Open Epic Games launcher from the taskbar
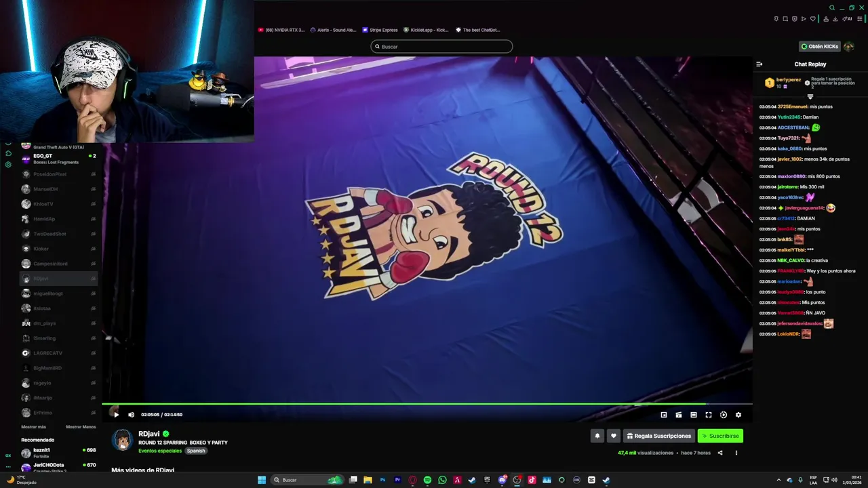Screen dimensions: 868x488 coord(487,480)
